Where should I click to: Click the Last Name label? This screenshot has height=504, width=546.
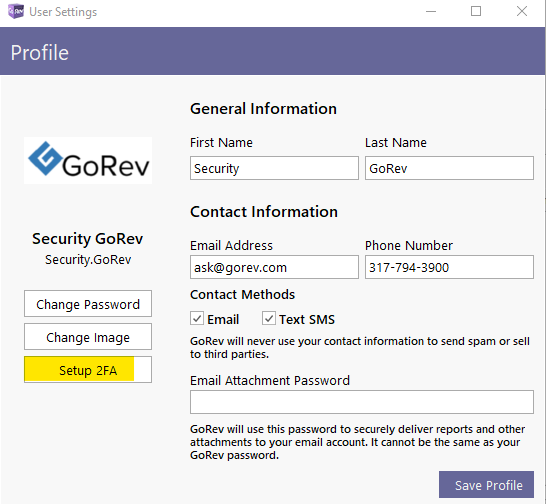(396, 143)
